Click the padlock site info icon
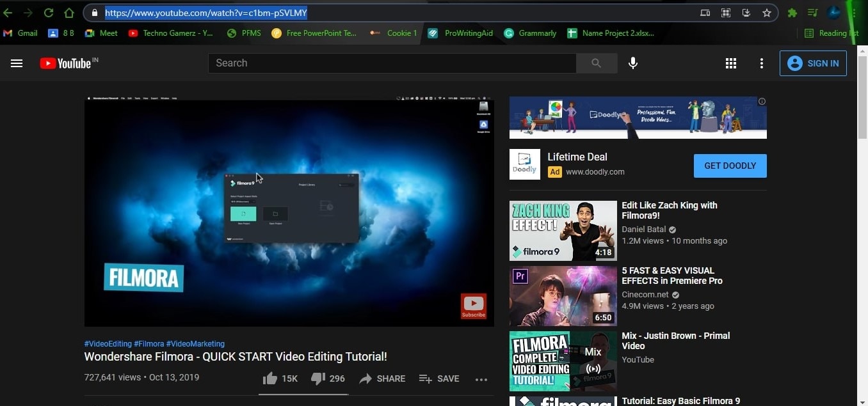868x406 pixels. pyautogui.click(x=95, y=13)
